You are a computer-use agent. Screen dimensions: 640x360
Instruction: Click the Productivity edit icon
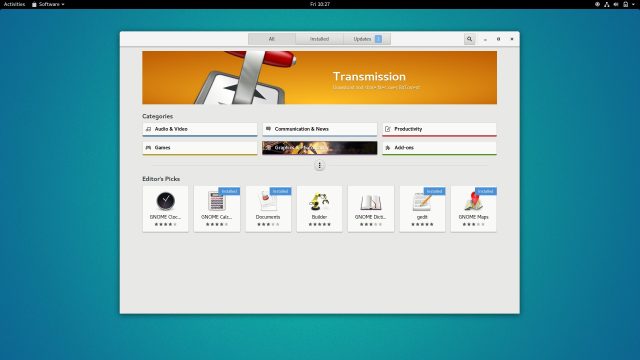(x=388, y=129)
